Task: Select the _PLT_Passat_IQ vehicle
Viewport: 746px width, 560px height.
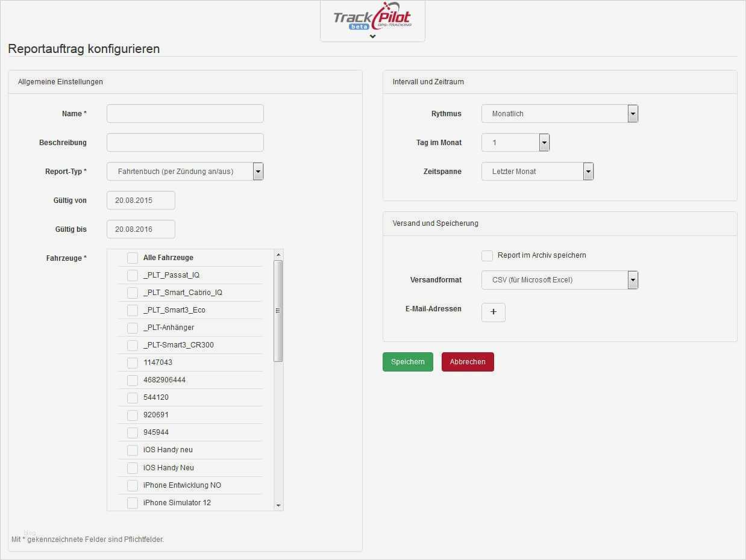Action: point(132,275)
